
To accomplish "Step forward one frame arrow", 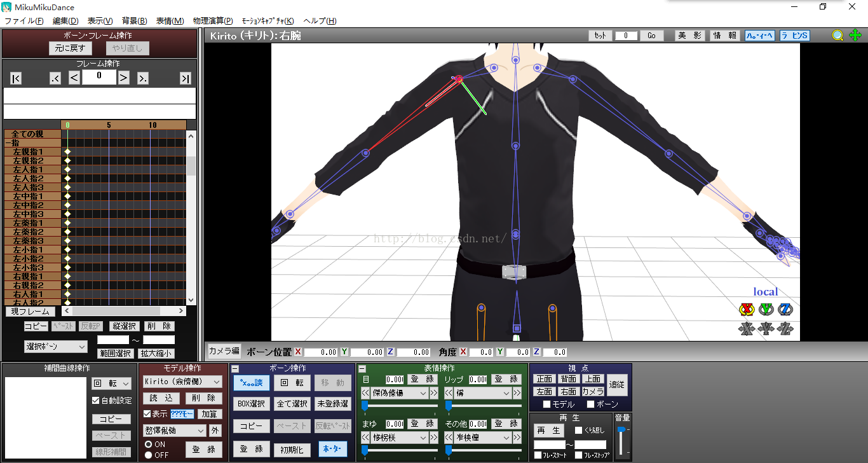I will click(124, 78).
